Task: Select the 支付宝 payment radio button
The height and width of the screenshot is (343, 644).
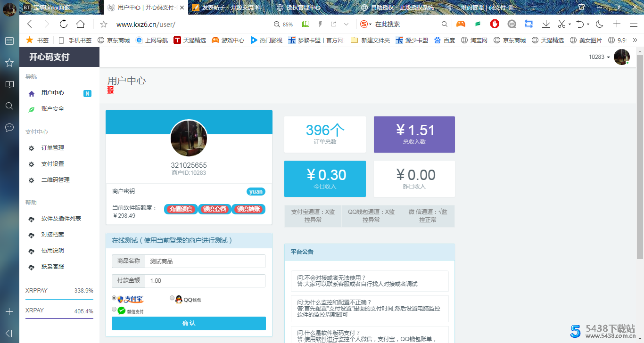Action: [114, 298]
